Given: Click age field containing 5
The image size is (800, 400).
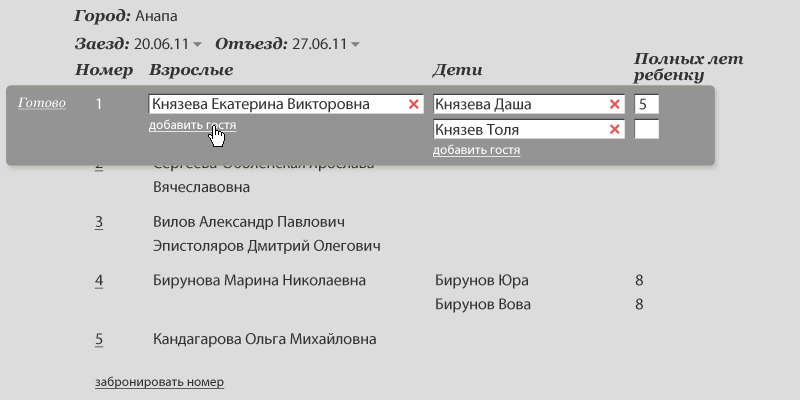Looking at the screenshot, I should click(x=646, y=104).
